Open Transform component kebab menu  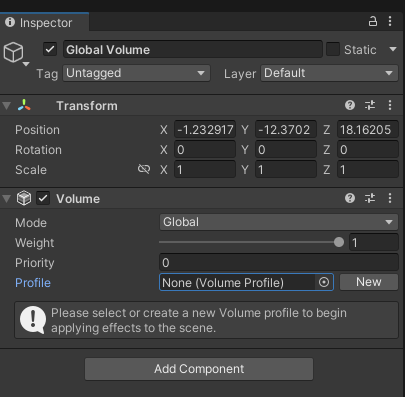pos(390,105)
